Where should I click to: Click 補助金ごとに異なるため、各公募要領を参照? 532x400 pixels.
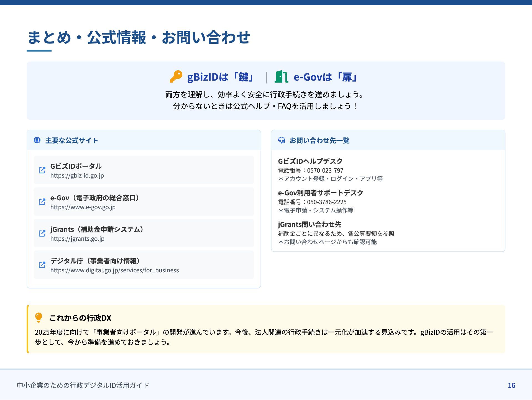pyautogui.click(x=336, y=234)
